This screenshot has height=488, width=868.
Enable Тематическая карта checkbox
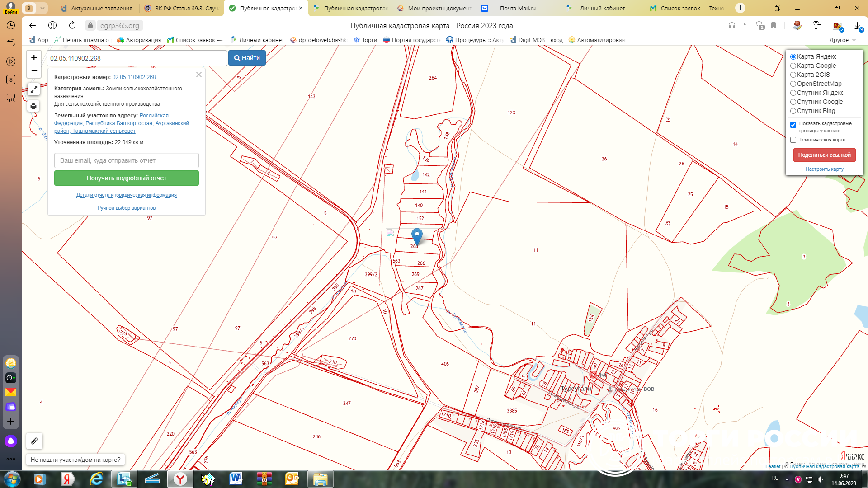pos(793,140)
